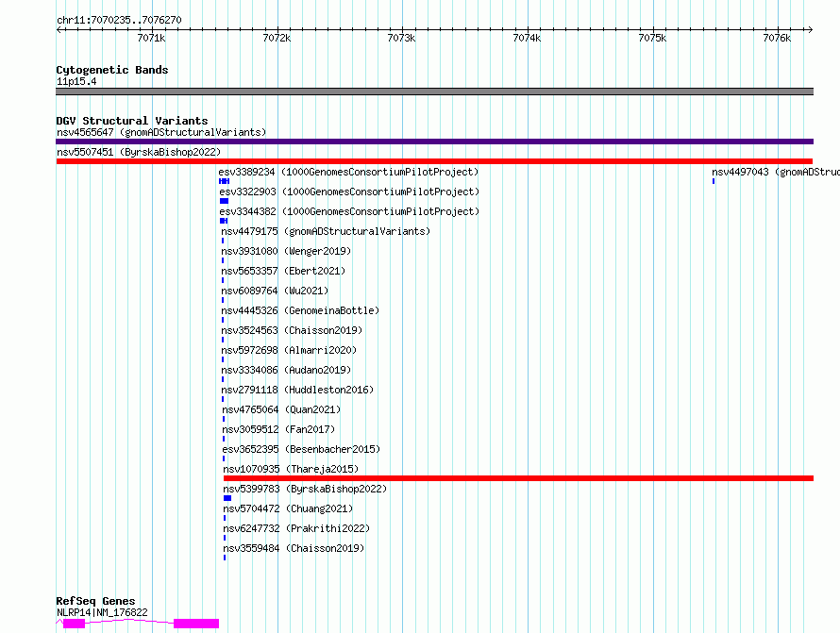
Task: Open nsv2791118 Huddleston2016 entry
Action: point(297,390)
